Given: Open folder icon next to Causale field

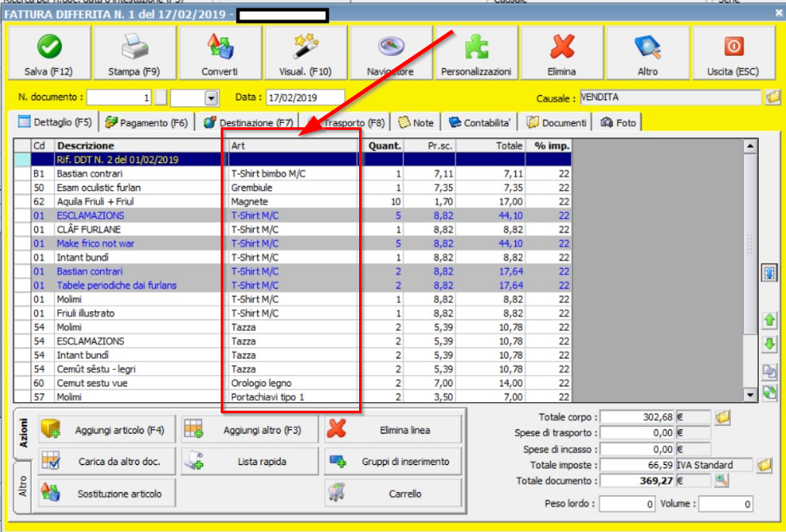Looking at the screenshot, I should (772, 98).
